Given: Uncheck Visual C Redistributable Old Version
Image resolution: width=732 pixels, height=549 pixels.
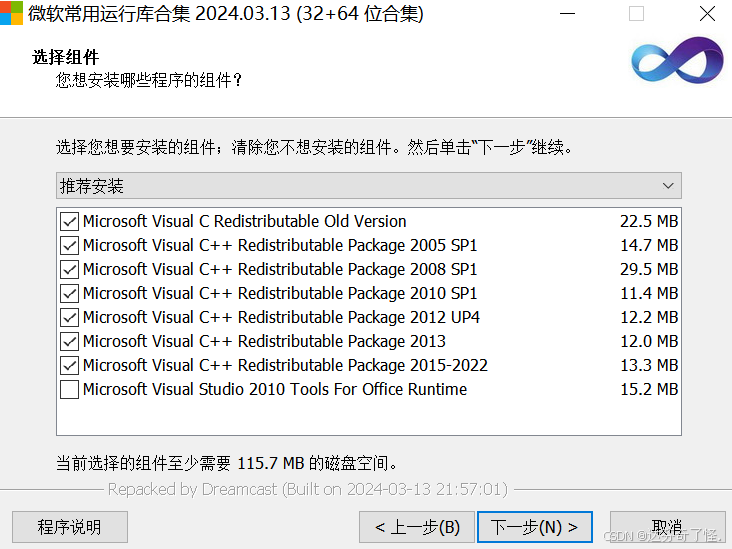Looking at the screenshot, I should point(69,221).
